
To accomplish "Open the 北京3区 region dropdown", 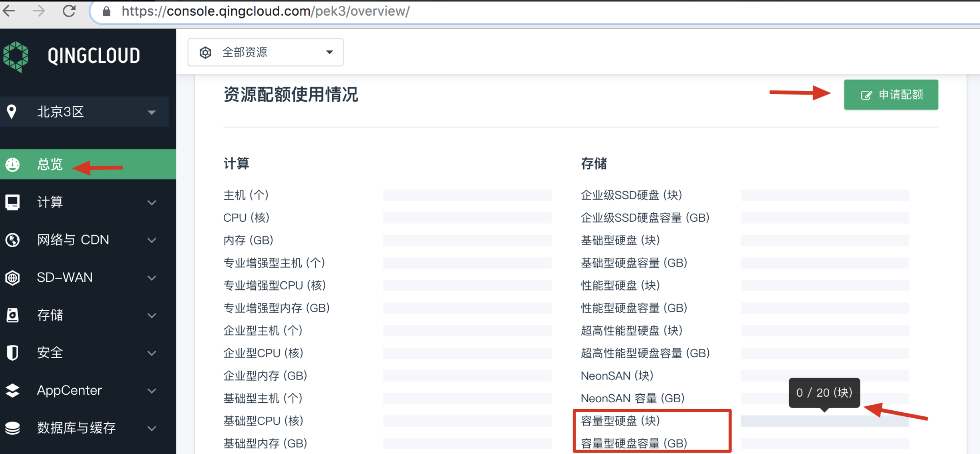I will coord(84,112).
